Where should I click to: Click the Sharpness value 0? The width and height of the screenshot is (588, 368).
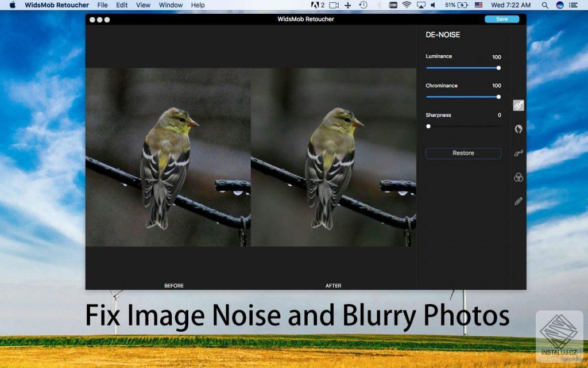point(499,115)
